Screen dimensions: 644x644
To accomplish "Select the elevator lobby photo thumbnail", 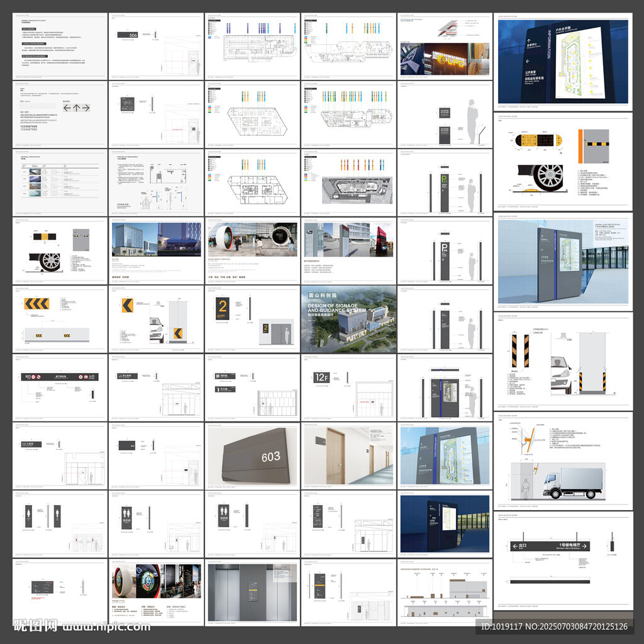I will (x=252, y=592).
